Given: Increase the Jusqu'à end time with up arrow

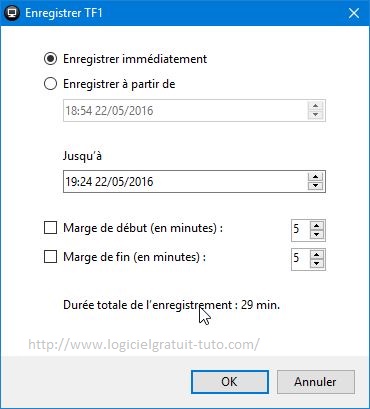Looking at the screenshot, I should pyautogui.click(x=315, y=177).
